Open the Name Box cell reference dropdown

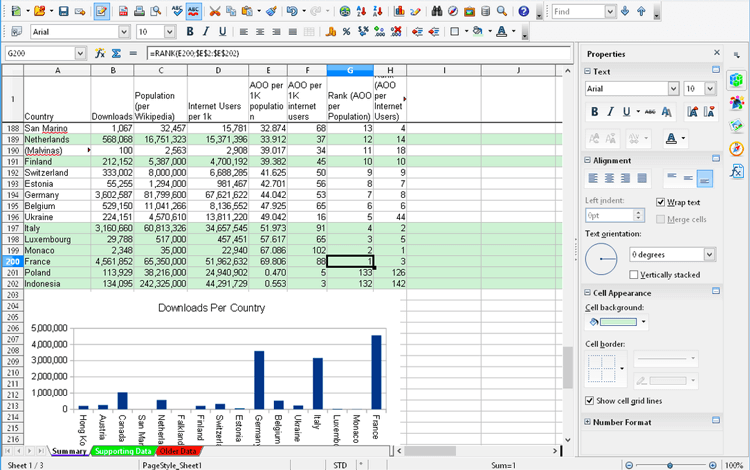point(81,53)
